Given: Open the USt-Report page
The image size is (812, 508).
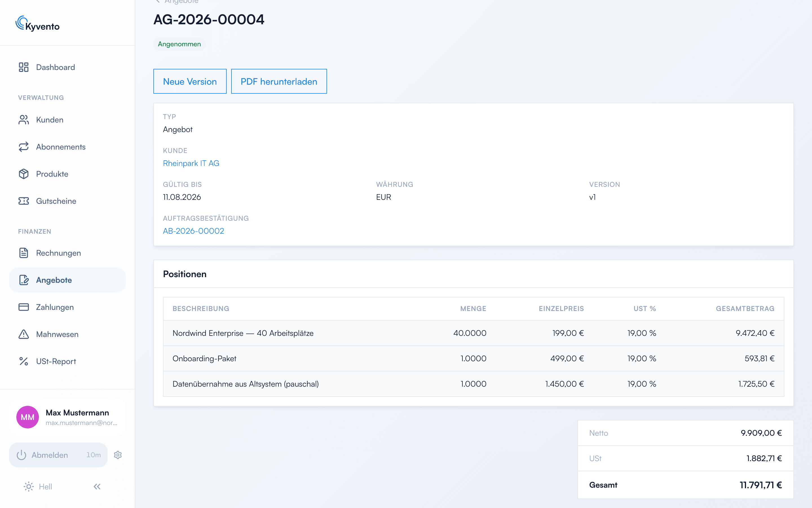Looking at the screenshot, I should 67,361.
